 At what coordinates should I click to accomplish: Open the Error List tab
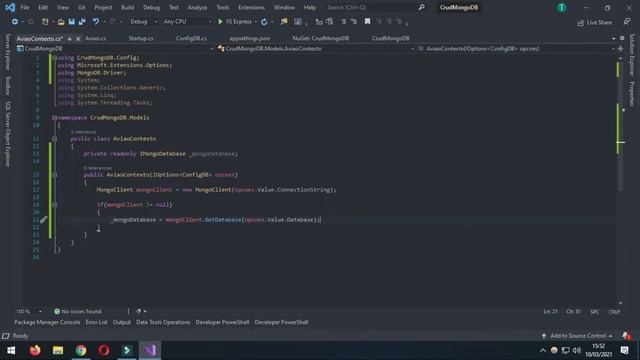96,322
